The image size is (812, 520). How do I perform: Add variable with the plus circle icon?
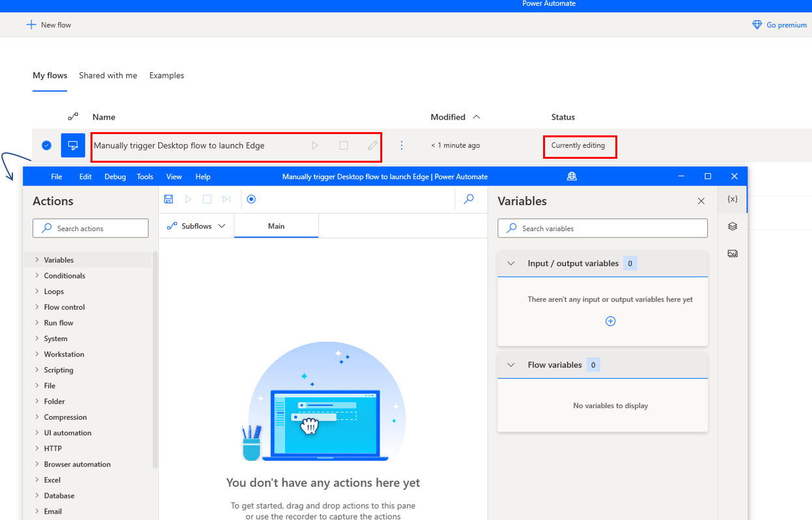coord(610,322)
